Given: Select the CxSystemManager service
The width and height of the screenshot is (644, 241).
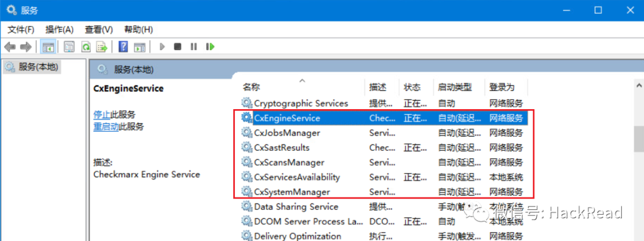Looking at the screenshot, I should (x=384, y=191).
